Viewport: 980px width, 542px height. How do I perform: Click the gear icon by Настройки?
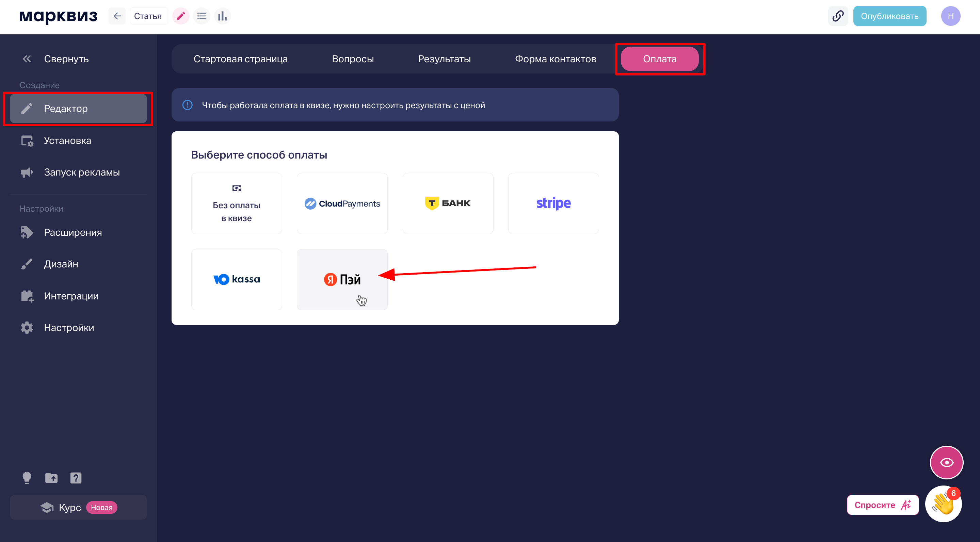point(27,328)
